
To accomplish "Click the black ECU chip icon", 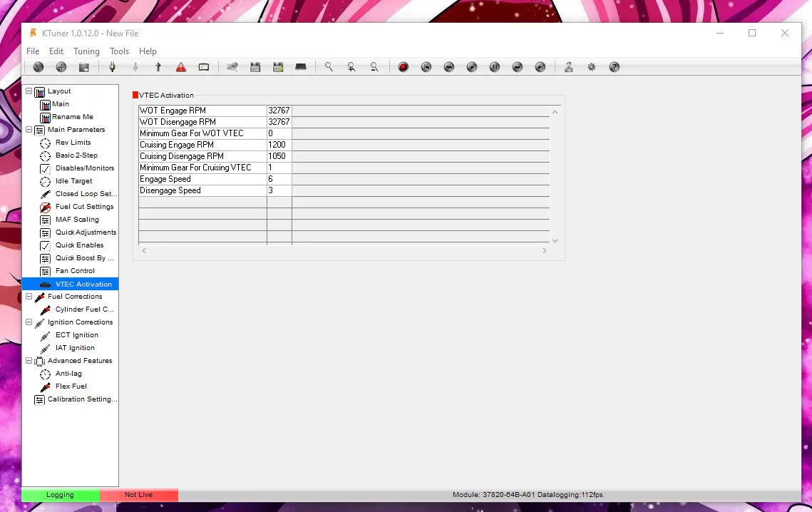I will [x=301, y=67].
